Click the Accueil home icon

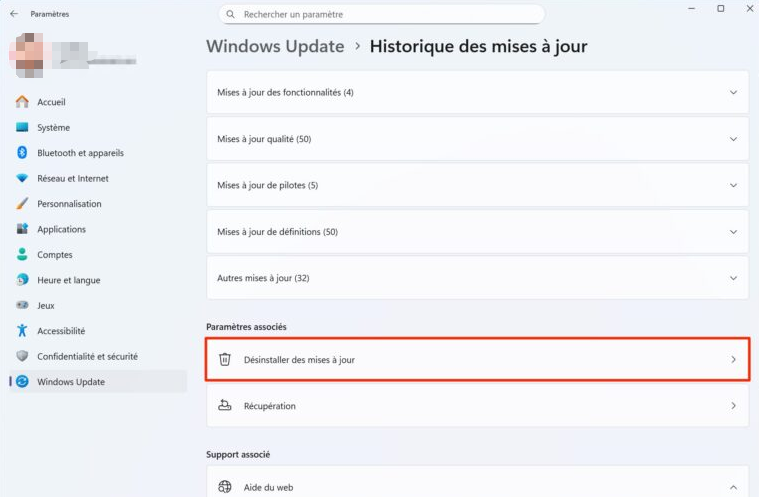(x=22, y=102)
